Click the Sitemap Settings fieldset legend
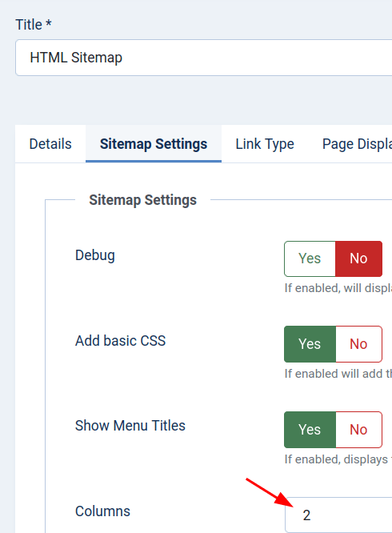 pyautogui.click(x=142, y=200)
